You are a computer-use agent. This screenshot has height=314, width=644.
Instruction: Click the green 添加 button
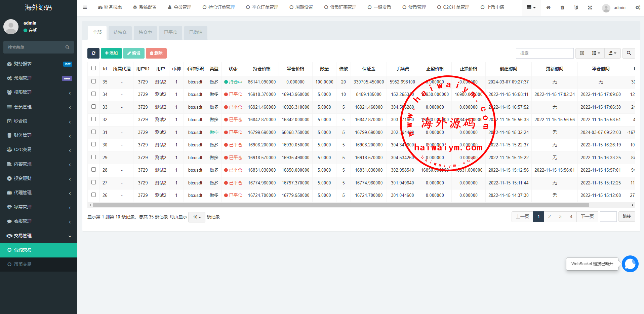point(111,53)
